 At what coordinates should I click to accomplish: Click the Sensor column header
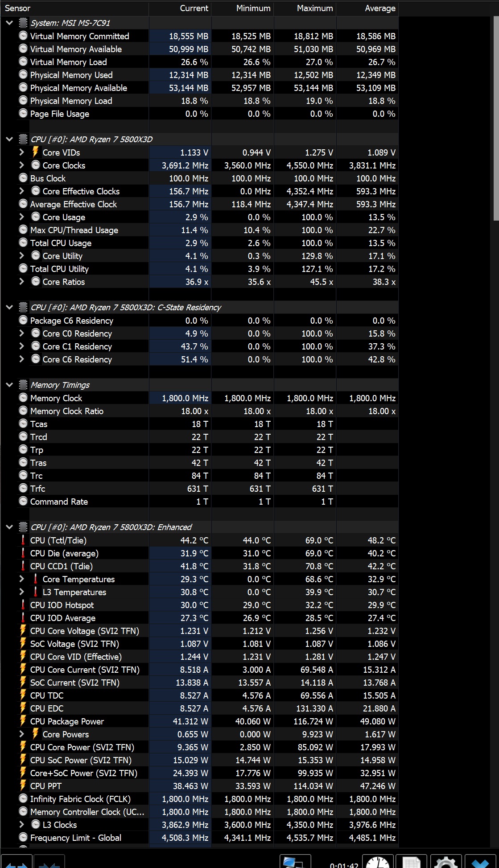click(74, 8)
